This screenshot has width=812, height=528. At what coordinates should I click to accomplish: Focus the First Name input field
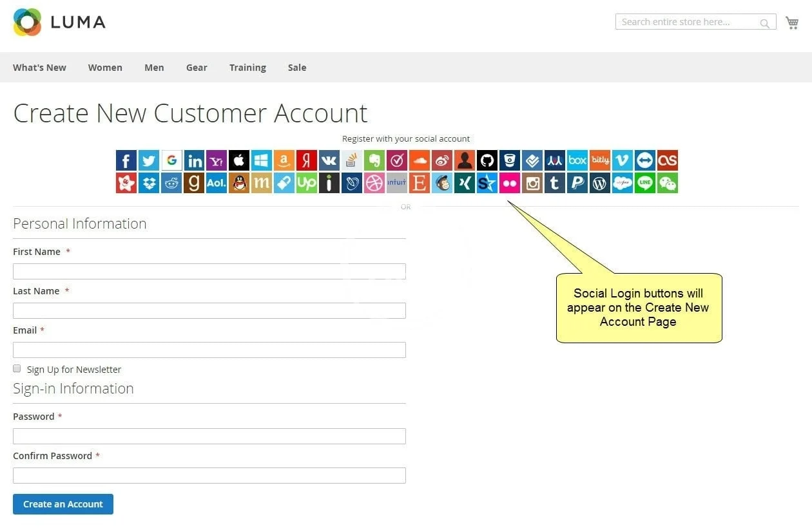(209, 271)
